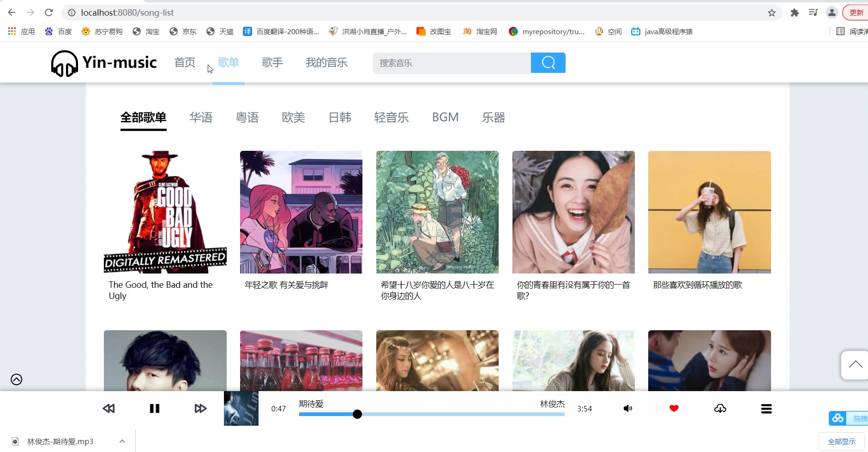Select the BGM category tab
Image resolution: width=868 pixels, height=452 pixels.
click(x=446, y=118)
